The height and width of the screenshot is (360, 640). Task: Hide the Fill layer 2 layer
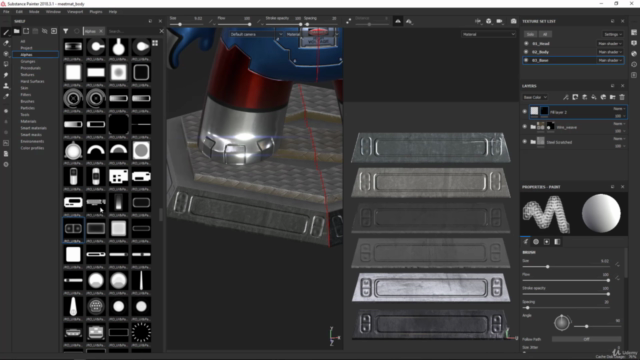click(525, 111)
